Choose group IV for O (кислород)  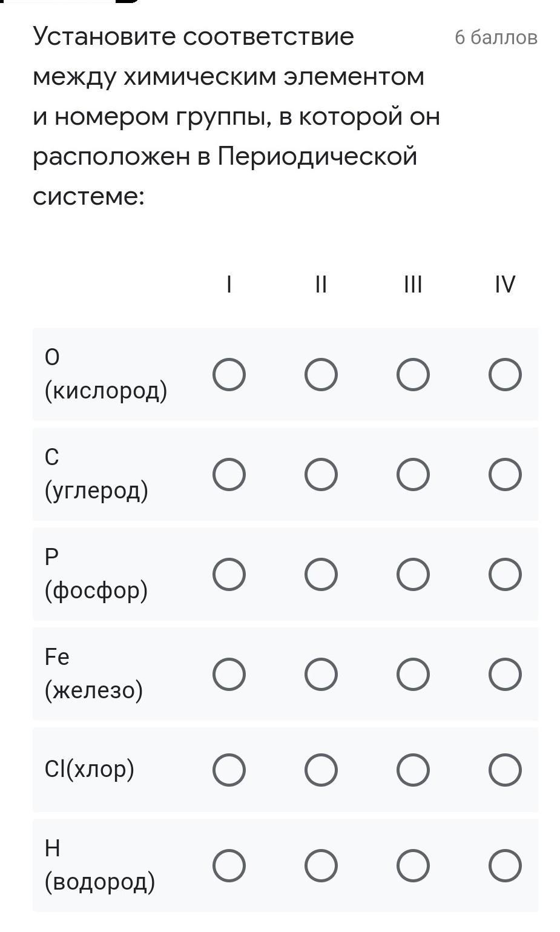(x=505, y=374)
